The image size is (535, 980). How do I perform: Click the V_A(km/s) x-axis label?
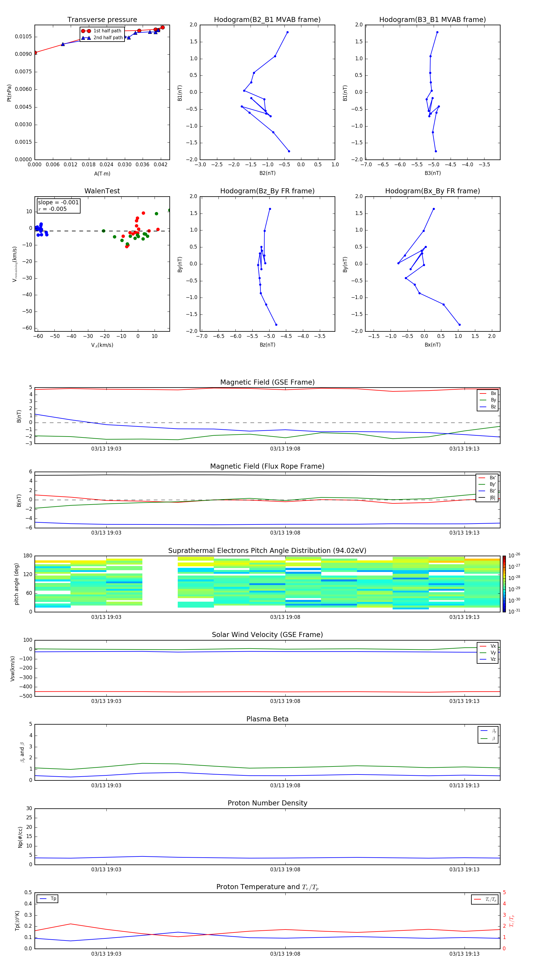pyautogui.click(x=102, y=345)
